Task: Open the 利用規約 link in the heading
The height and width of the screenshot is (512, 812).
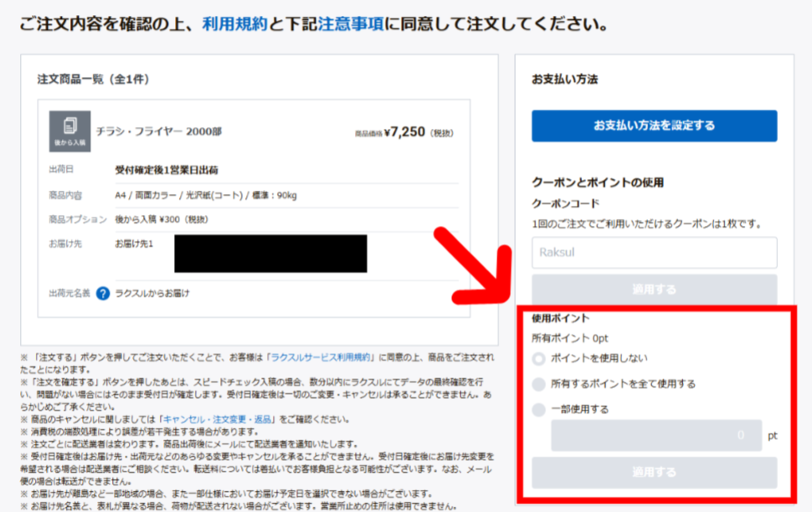Action: coord(234,23)
